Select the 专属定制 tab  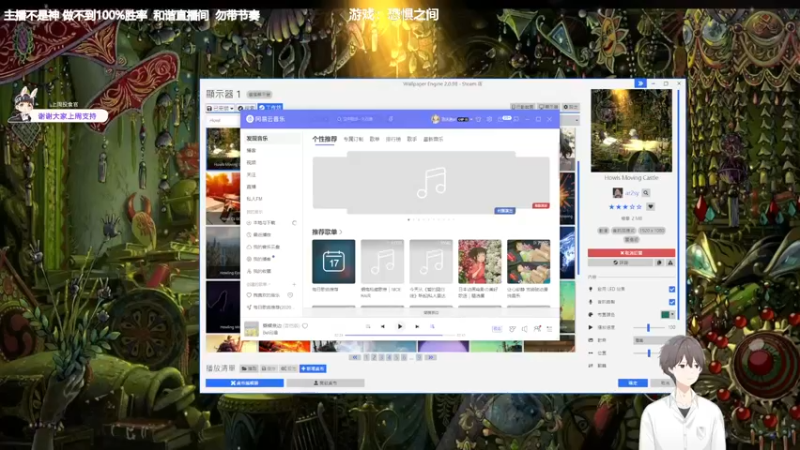[353, 139]
